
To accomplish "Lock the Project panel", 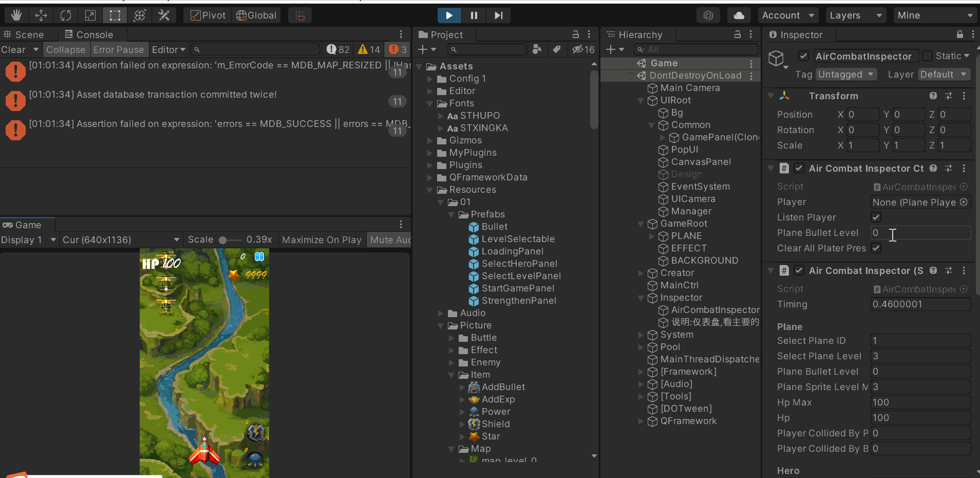I will point(576,34).
